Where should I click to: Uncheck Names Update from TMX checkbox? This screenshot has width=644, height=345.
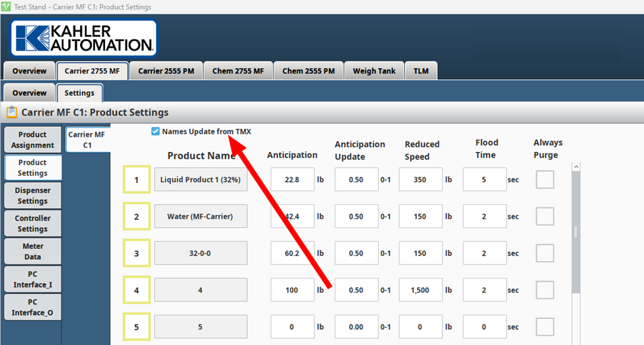pos(155,132)
